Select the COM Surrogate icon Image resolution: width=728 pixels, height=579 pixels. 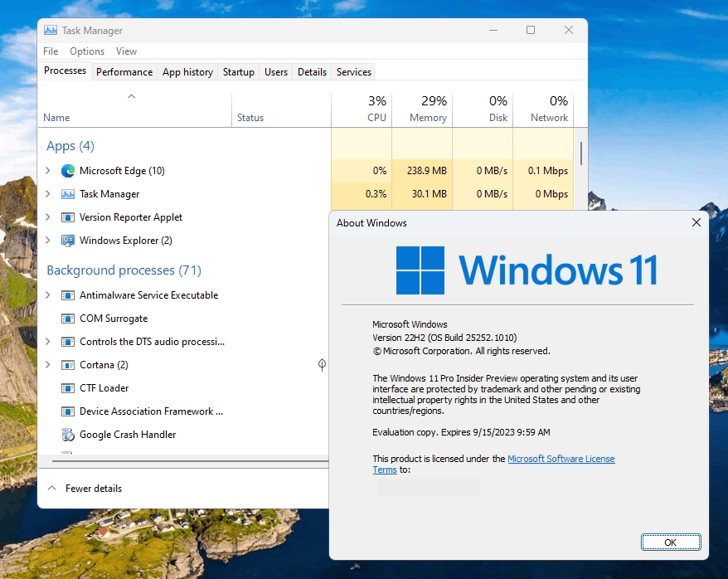click(x=69, y=319)
